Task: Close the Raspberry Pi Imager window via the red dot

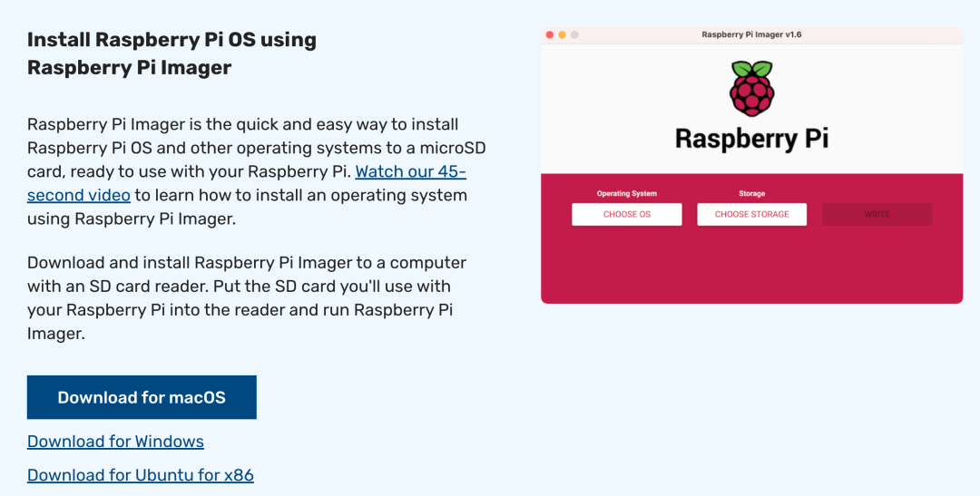Action: pyautogui.click(x=550, y=35)
